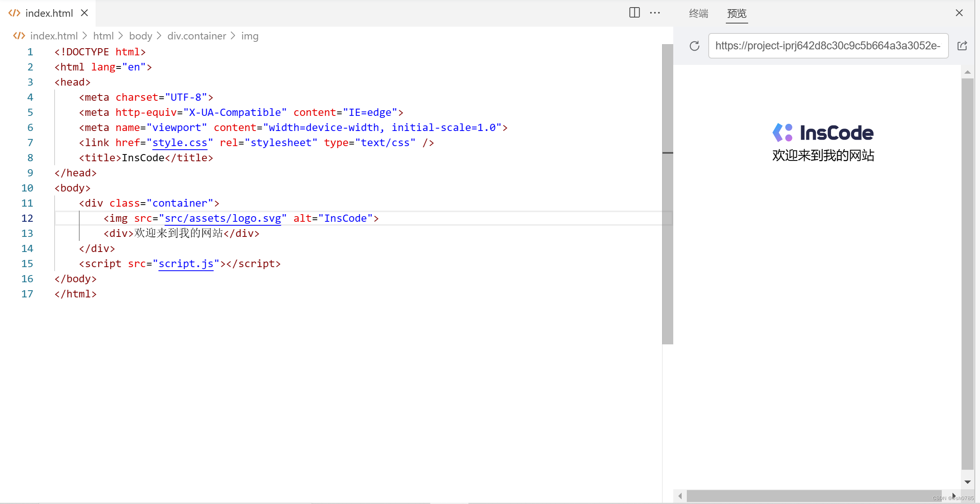This screenshot has width=980, height=504.
Task: Click the preview horizontal scrollbar thumb
Action: coord(814,496)
